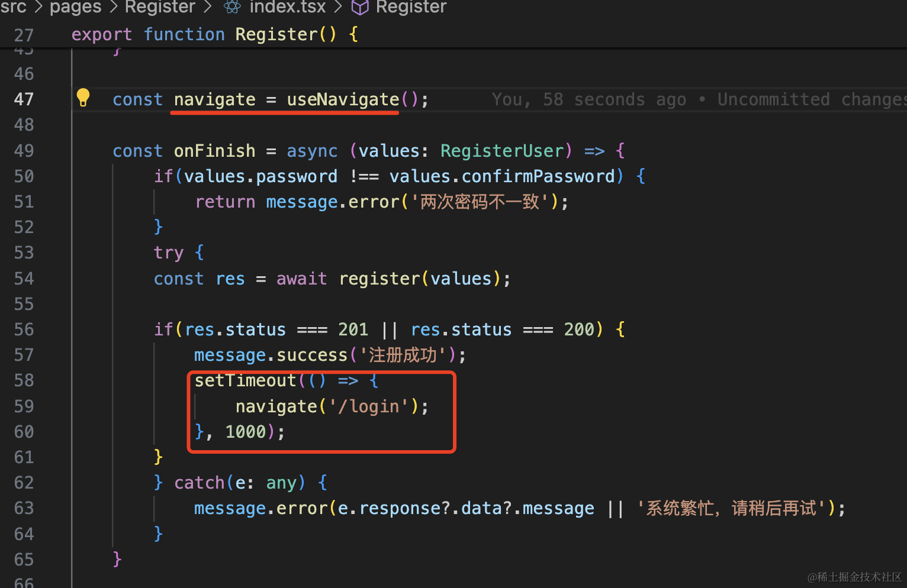This screenshot has width=907, height=588.
Task: Place cursor on useNavigate in line 47
Action: 343,99
